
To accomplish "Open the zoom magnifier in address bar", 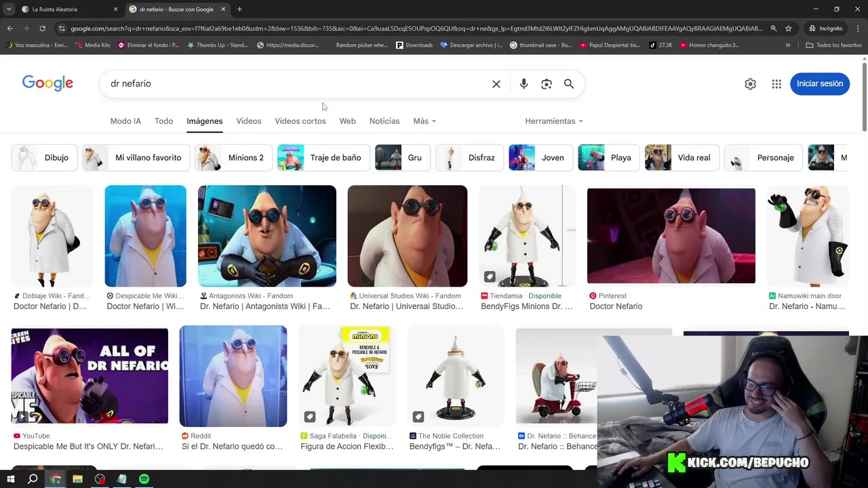I will [x=774, y=28].
